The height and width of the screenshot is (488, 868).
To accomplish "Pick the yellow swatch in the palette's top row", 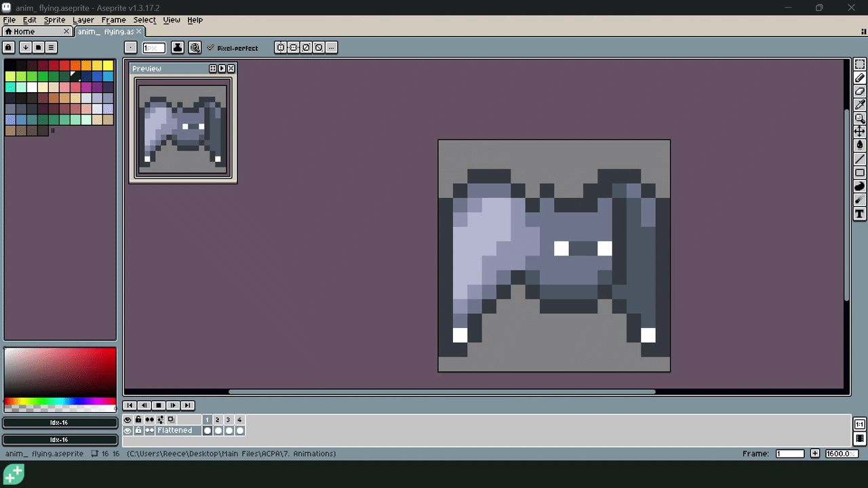I will pos(108,65).
